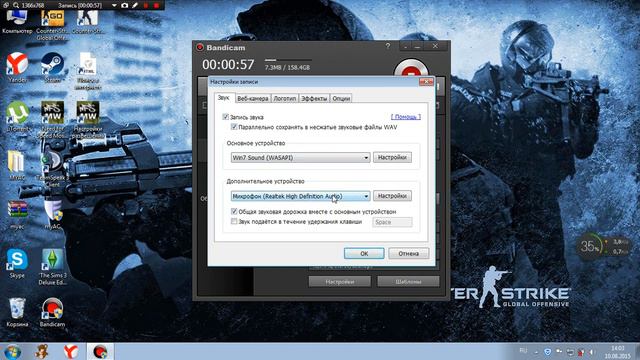This screenshot has height=360, width=640.
Task: Click the 35% CPU meter gadget
Action: click(590, 246)
